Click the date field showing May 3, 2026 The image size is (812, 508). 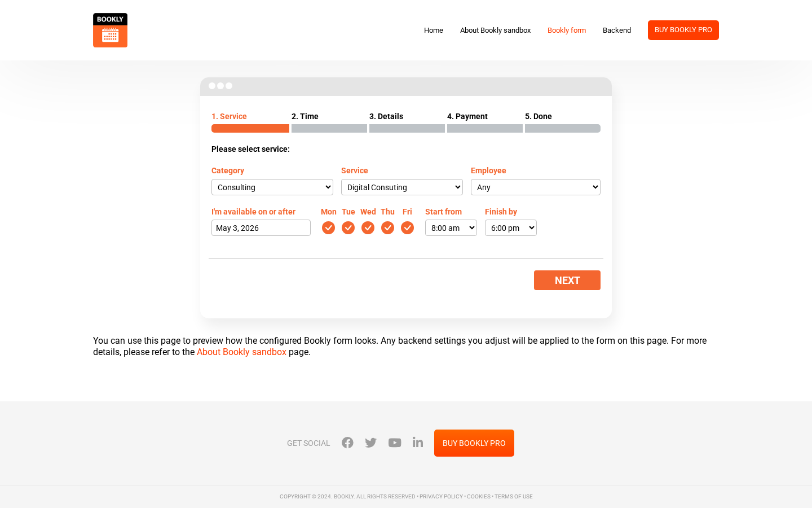261,227
